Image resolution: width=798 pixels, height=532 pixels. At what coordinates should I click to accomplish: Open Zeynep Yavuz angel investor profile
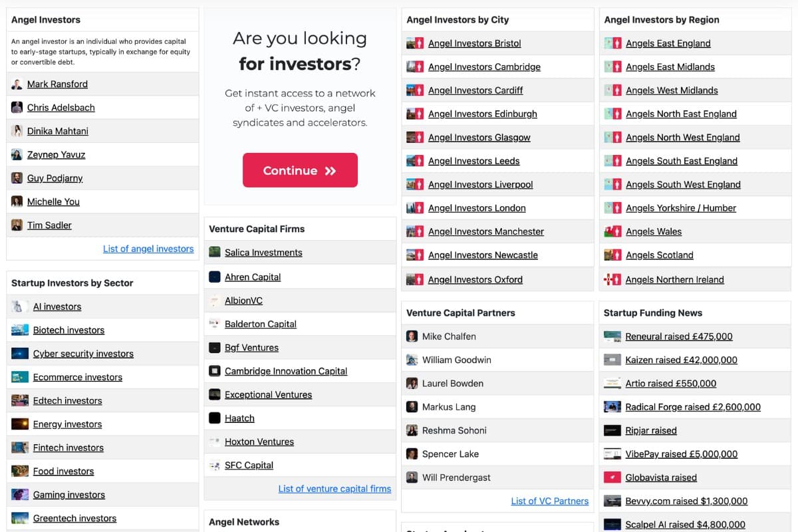pyautogui.click(x=57, y=155)
